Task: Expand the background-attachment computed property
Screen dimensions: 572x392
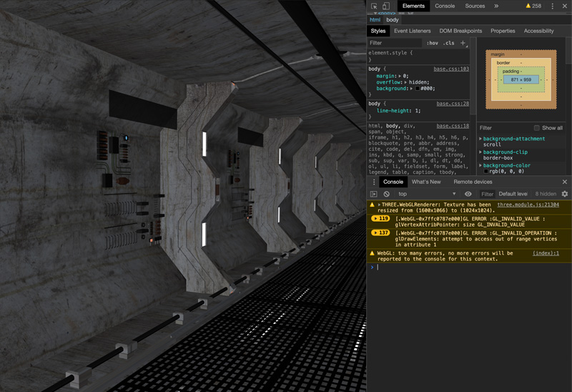Action: pos(480,139)
